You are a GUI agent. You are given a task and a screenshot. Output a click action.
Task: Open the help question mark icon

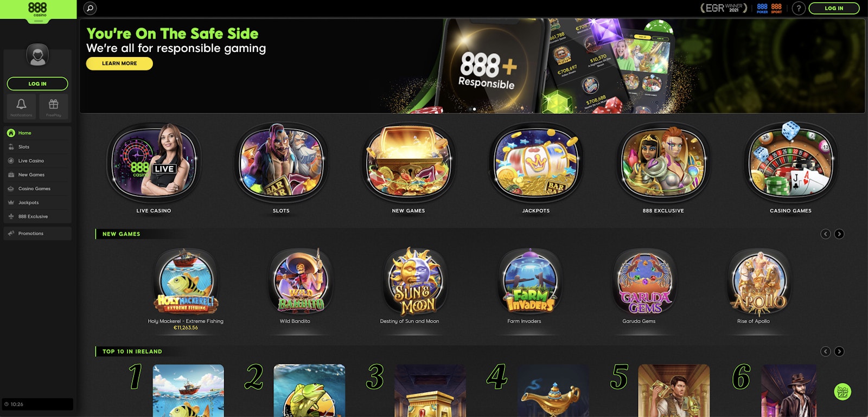[799, 8]
